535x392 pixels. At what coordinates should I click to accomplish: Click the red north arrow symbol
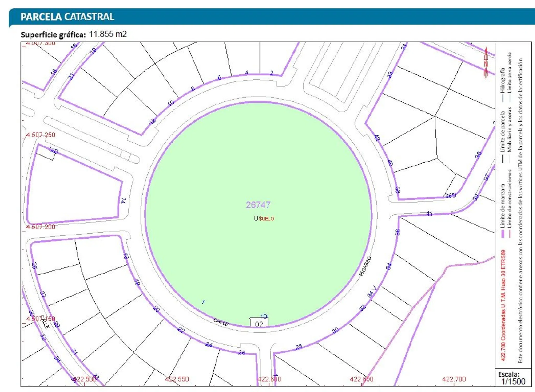[x=486, y=63]
